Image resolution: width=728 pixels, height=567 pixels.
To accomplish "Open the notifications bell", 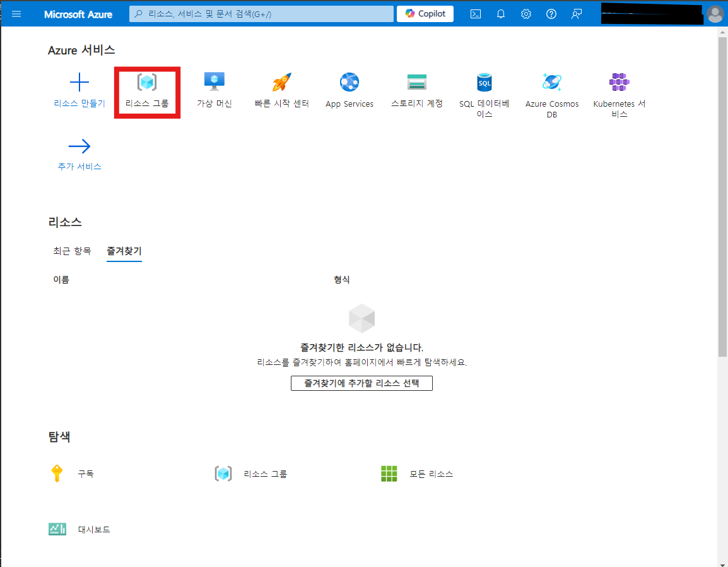I will coord(500,14).
